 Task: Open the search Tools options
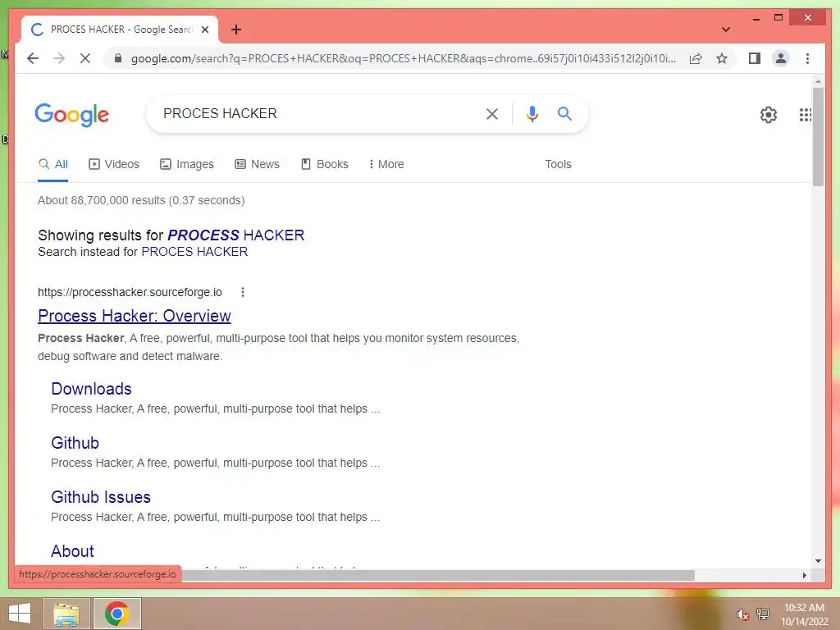[558, 164]
